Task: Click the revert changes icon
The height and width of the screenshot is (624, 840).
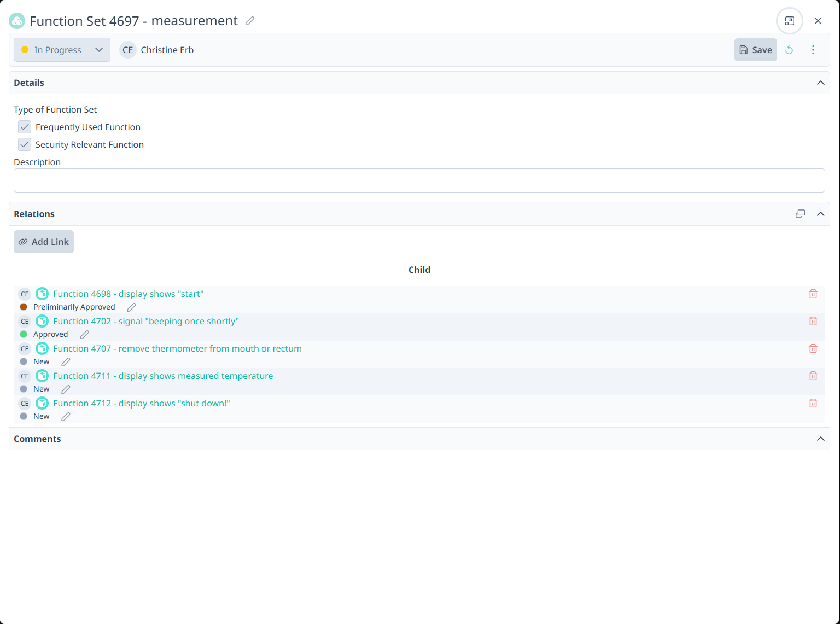Action: (x=789, y=50)
